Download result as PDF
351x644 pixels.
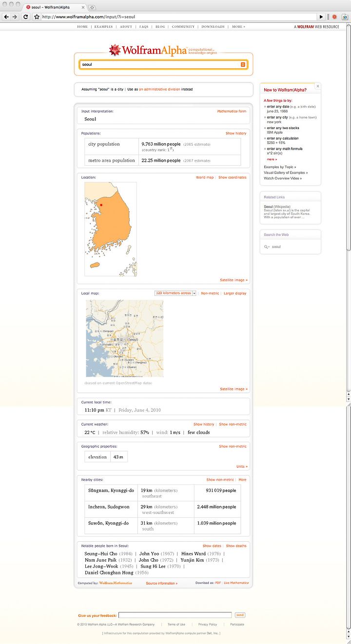218,583
